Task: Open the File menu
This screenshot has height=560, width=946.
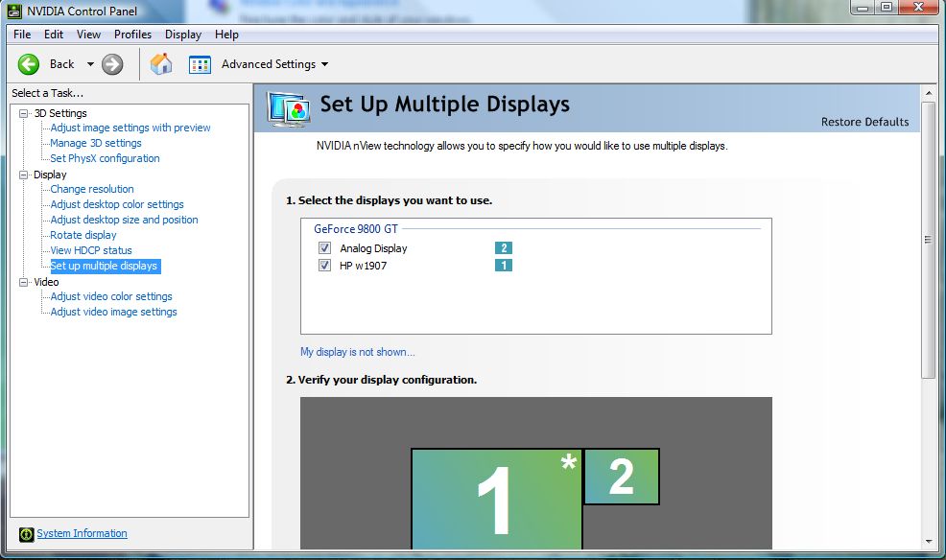Action: [x=22, y=35]
